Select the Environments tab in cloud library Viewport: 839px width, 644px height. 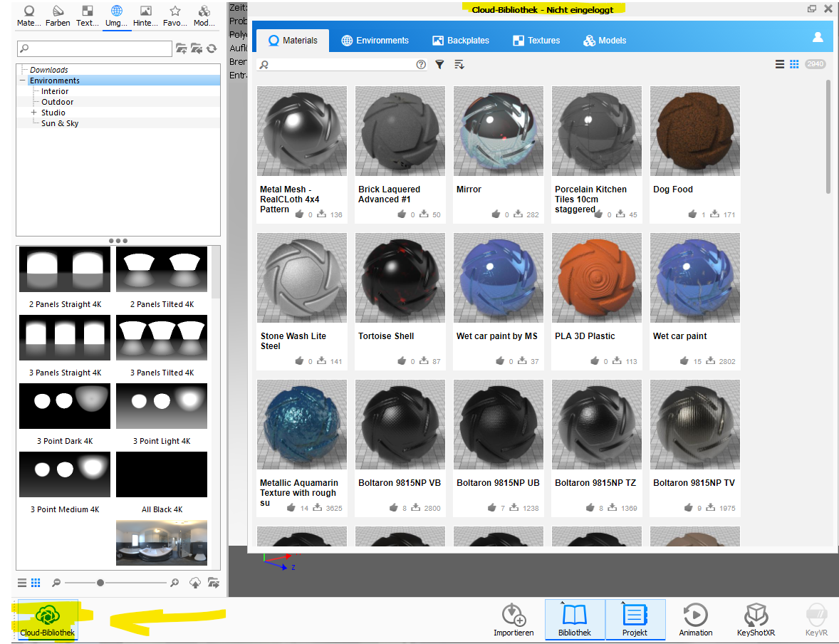pos(375,41)
